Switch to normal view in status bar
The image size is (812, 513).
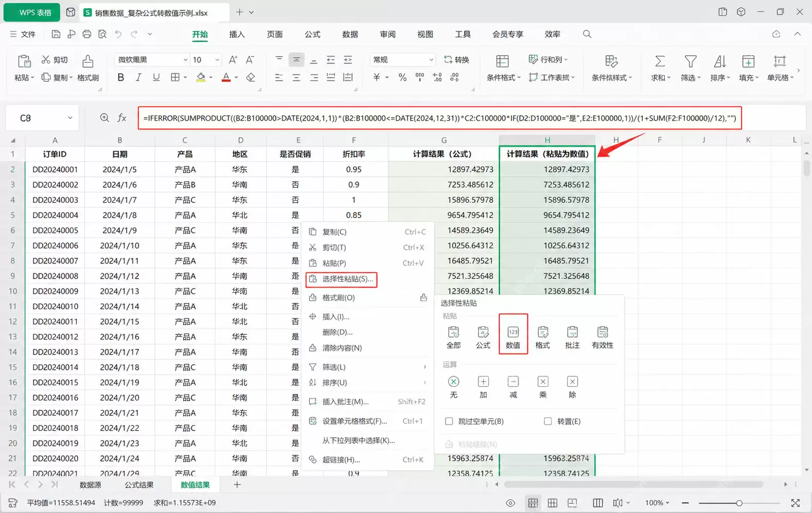[533, 503]
